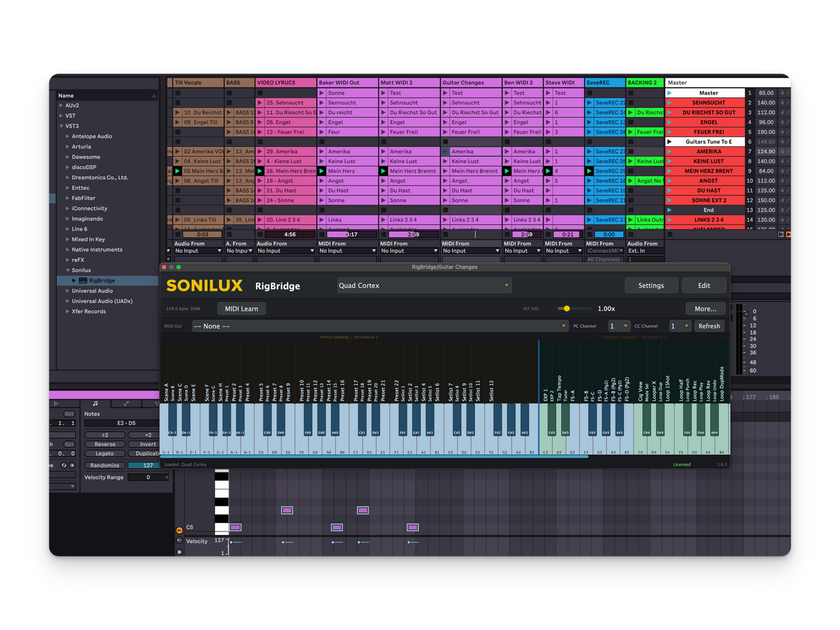Launch the 'Sonne' clip at top of Baker WIDI Out
Viewport: 840px width, 630px height.
322,93
